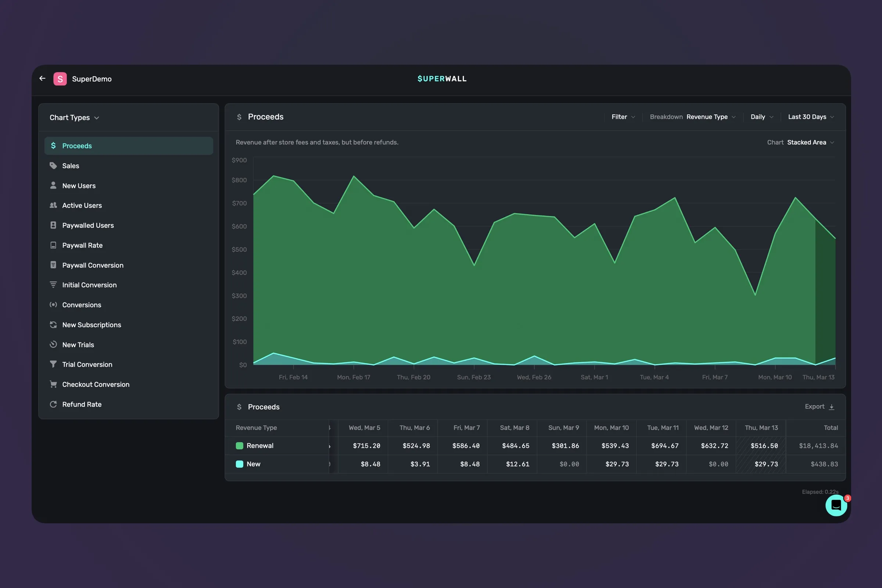Click the Wed, Mar 12 column header
The width and height of the screenshot is (882, 588).
(x=711, y=427)
